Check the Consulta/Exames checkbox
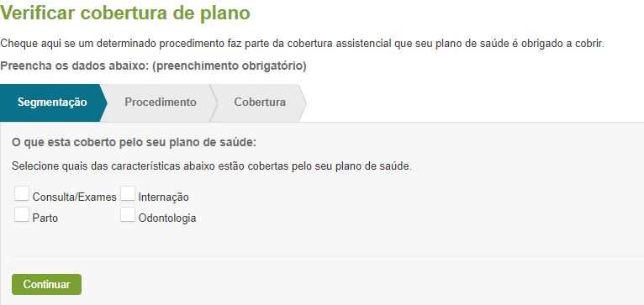644x305 pixels. [x=21, y=193]
